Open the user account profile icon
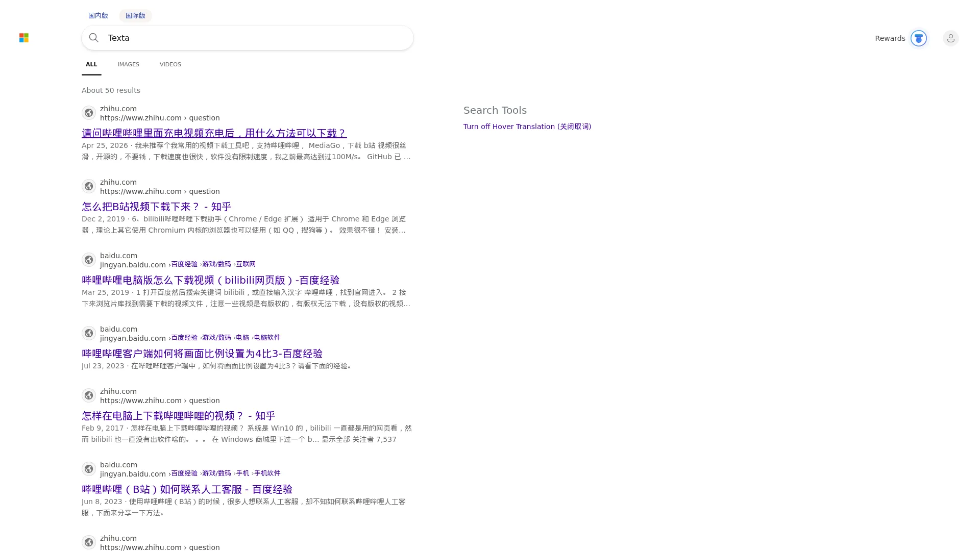Image resolution: width=980 pixels, height=551 pixels. tap(950, 38)
